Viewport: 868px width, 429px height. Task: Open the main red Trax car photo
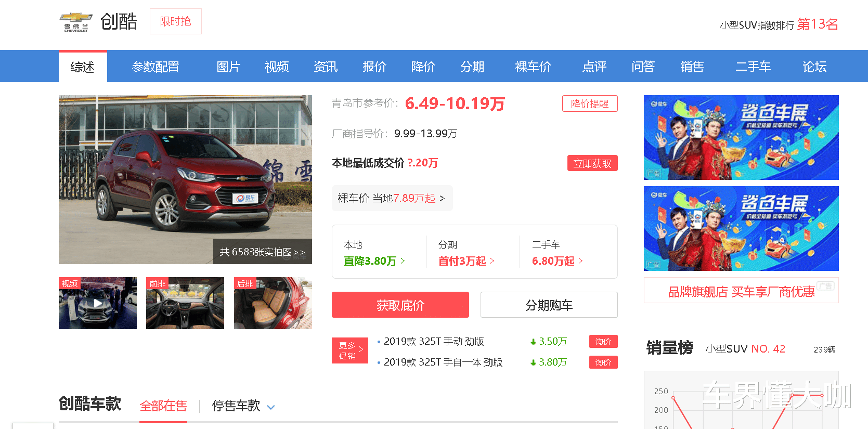pos(185,179)
